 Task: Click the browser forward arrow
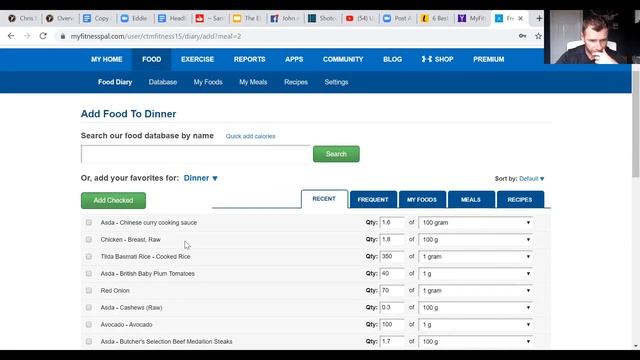click(x=27, y=36)
